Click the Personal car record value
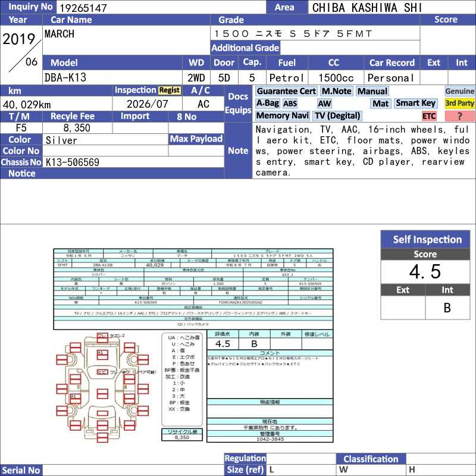This screenshot has width=476, height=476. pos(391,78)
